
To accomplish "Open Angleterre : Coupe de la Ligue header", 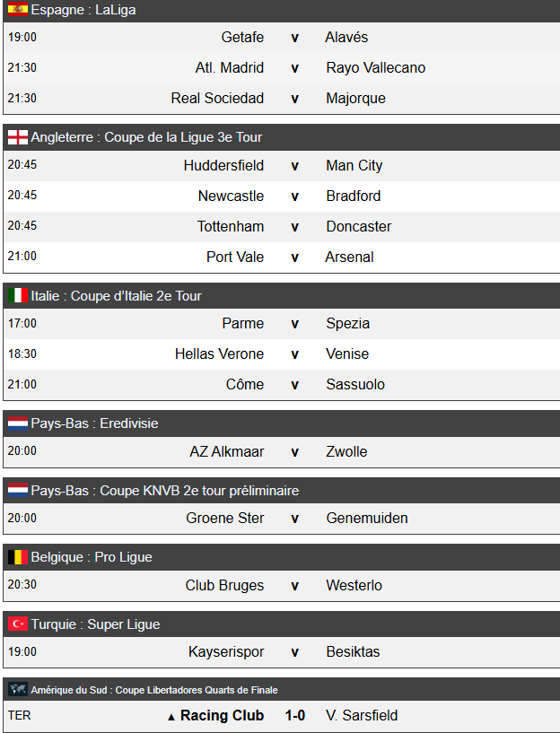I will click(x=146, y=137).
